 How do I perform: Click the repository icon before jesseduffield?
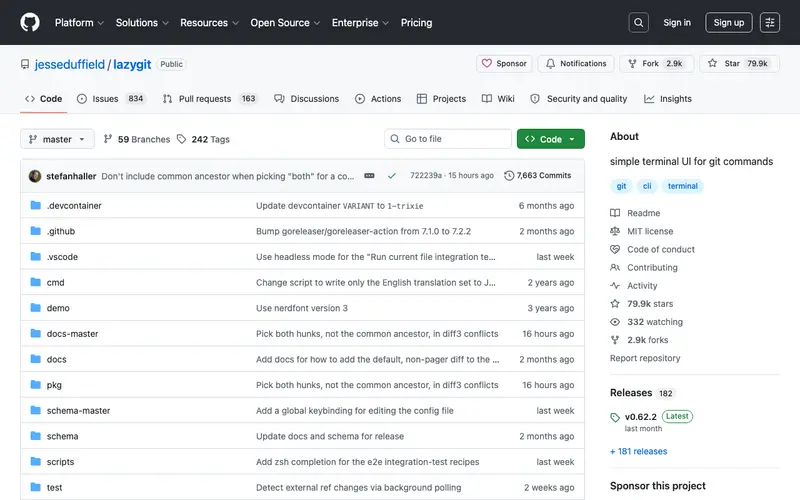coord(25,64)
